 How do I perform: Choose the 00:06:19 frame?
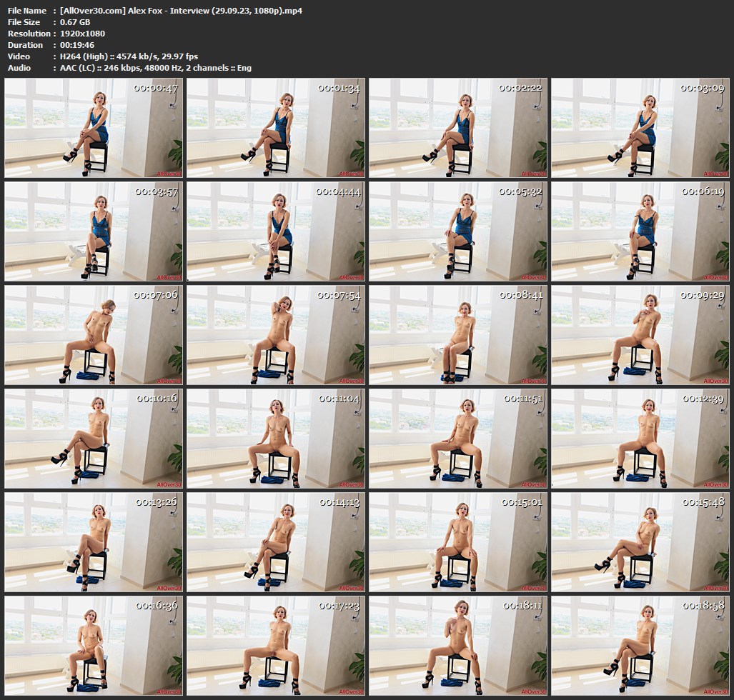pos(640,231)
